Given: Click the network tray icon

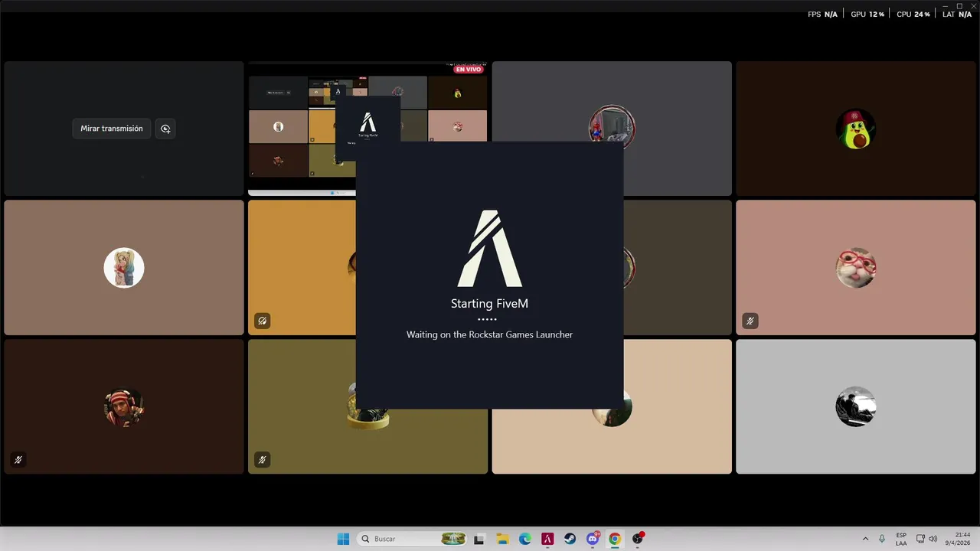Looking at the screenshot, I should [x=920, y=539].
